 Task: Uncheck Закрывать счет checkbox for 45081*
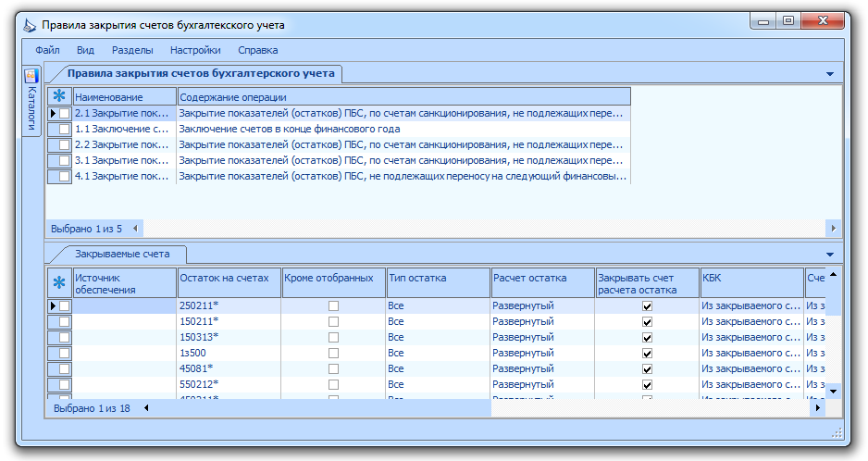(x=647, y=369)
